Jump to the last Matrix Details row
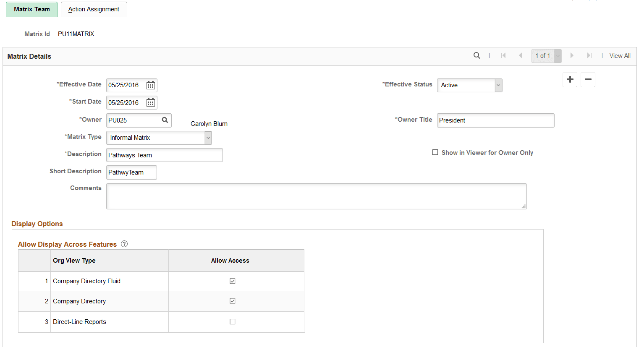 (589, 55)
